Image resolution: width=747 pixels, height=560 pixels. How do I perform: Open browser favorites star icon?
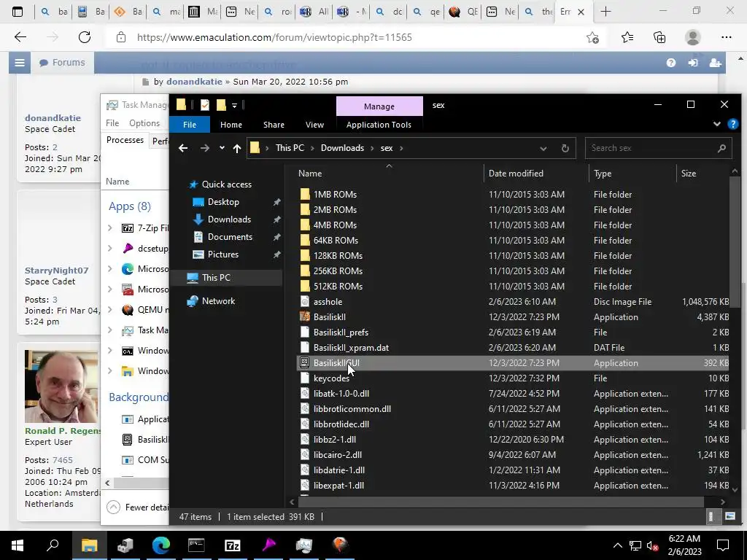click(627, 37)
